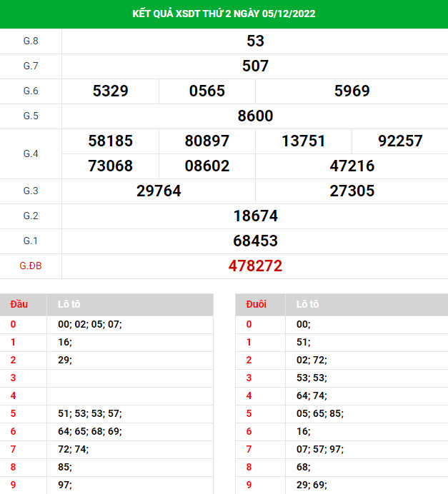The width and height of the screenshot is (448, 494).
Task: Click the G.2 number 18674
Action: [255, 216]
